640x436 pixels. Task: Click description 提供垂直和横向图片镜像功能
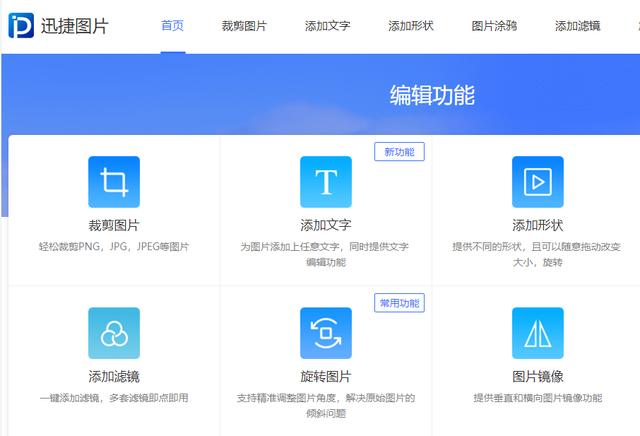(x=538, y=398)
